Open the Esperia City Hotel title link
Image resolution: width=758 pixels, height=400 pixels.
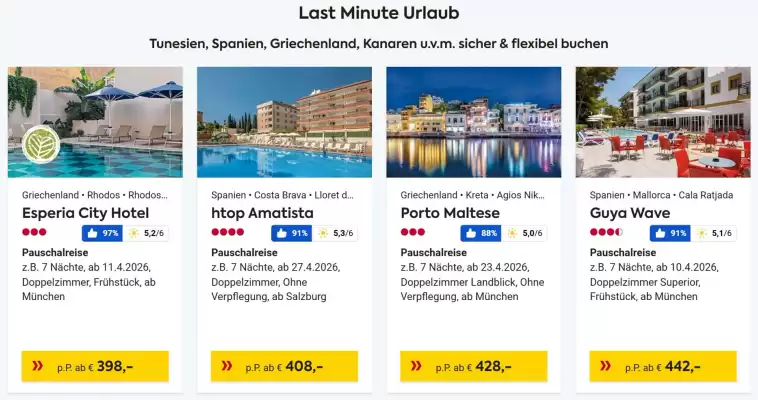(x=85, y=213)
